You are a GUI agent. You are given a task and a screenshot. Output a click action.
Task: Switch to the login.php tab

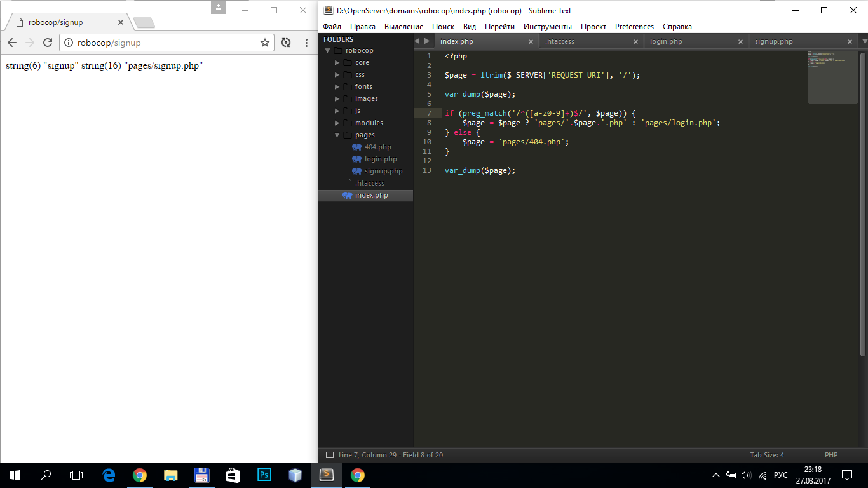(666, 41)
